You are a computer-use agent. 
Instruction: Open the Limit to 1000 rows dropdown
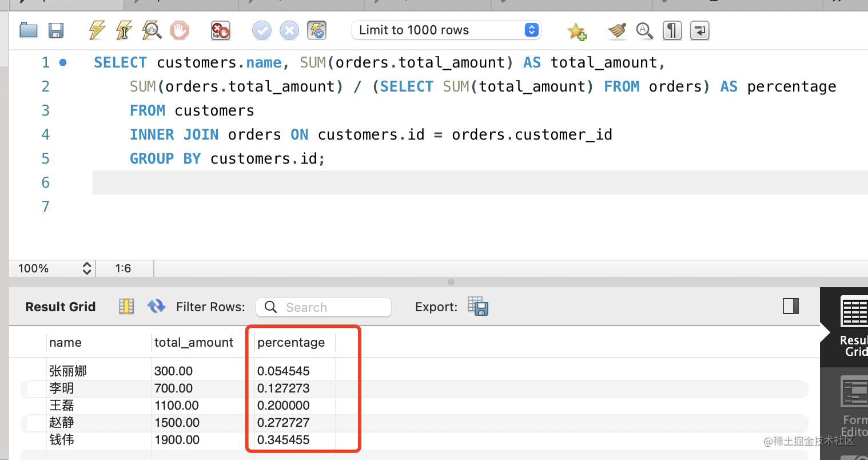pos(446,30)
